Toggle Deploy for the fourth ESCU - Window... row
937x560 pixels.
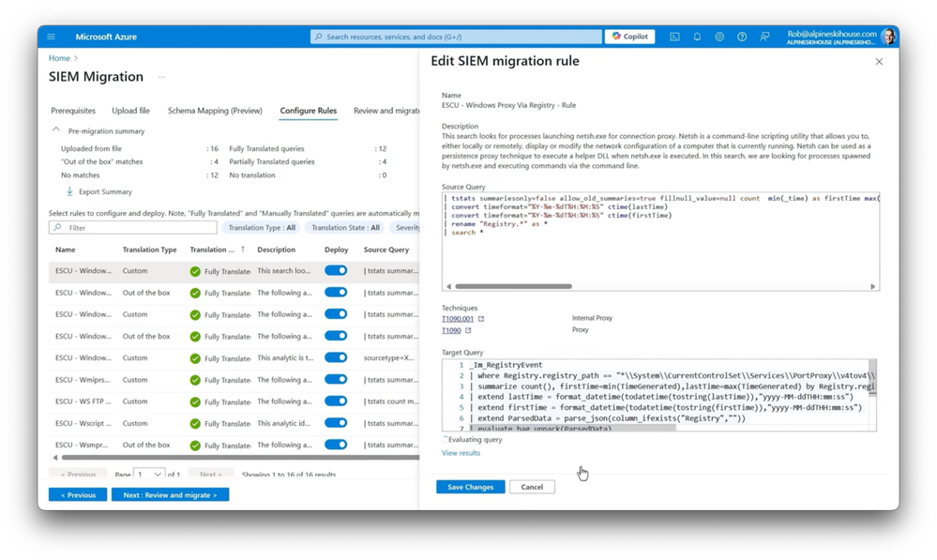[x=336, y=336]
